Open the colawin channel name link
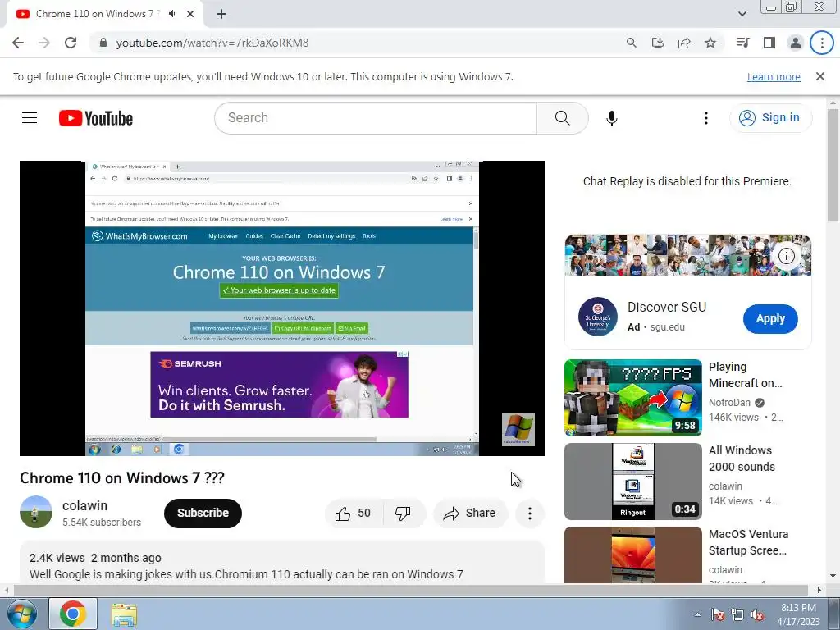Image resolution: width=840 pixels, height=630 pixels. (x=84, y=505)
